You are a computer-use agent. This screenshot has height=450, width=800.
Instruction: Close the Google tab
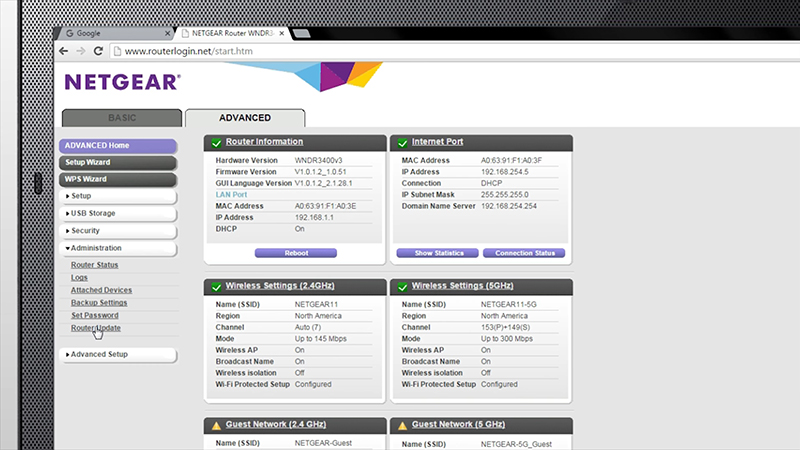click(x=167, y=33)
